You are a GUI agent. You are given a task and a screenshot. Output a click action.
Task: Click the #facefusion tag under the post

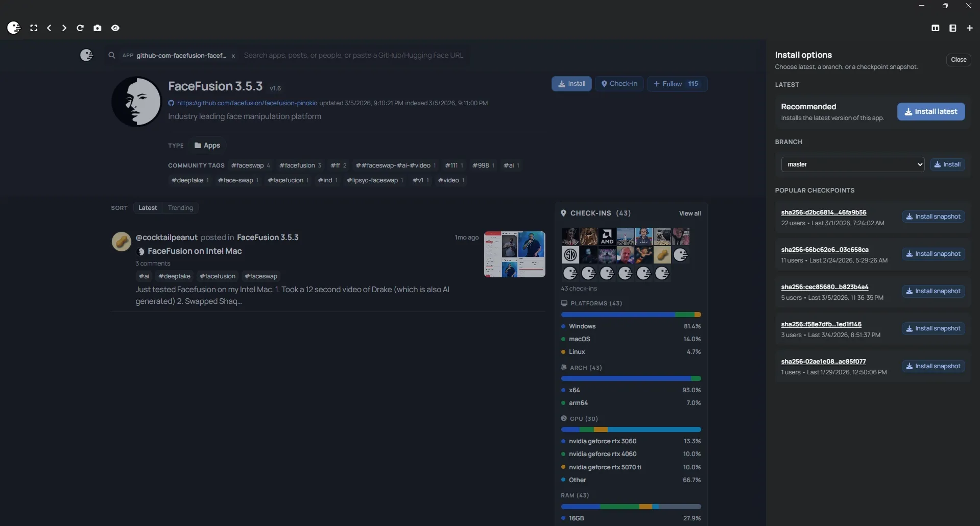(218, 276)
